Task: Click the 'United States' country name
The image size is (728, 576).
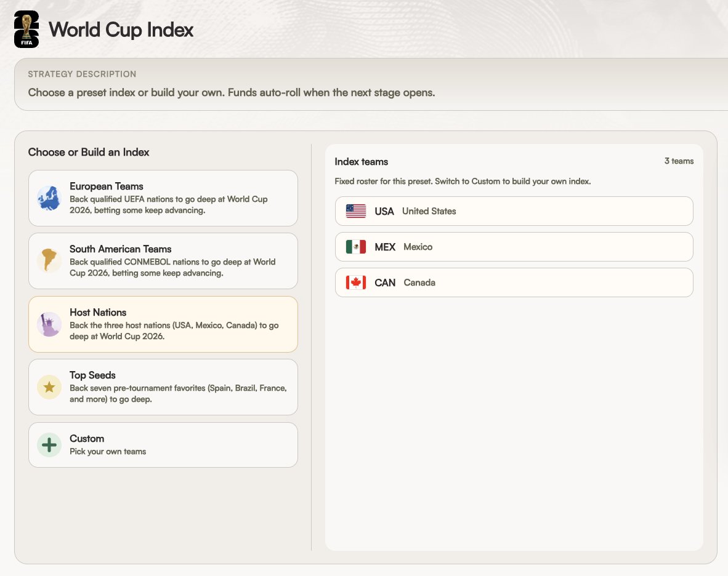Action: coord(429,211)
